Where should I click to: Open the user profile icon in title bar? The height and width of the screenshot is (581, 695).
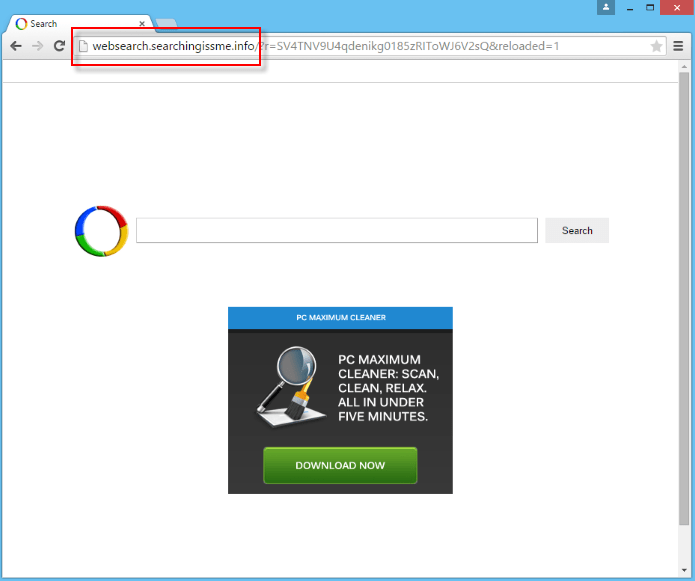606,8
